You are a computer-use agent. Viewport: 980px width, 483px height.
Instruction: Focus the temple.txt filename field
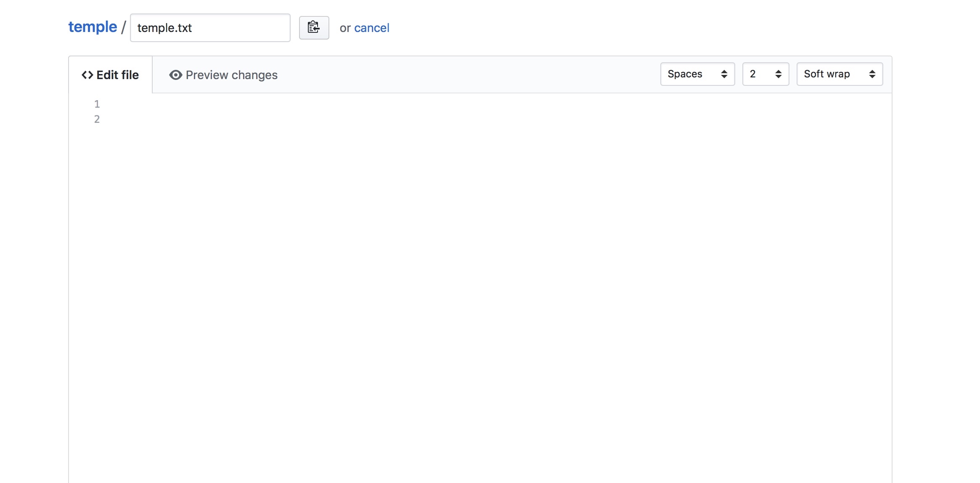click(210, 28)
